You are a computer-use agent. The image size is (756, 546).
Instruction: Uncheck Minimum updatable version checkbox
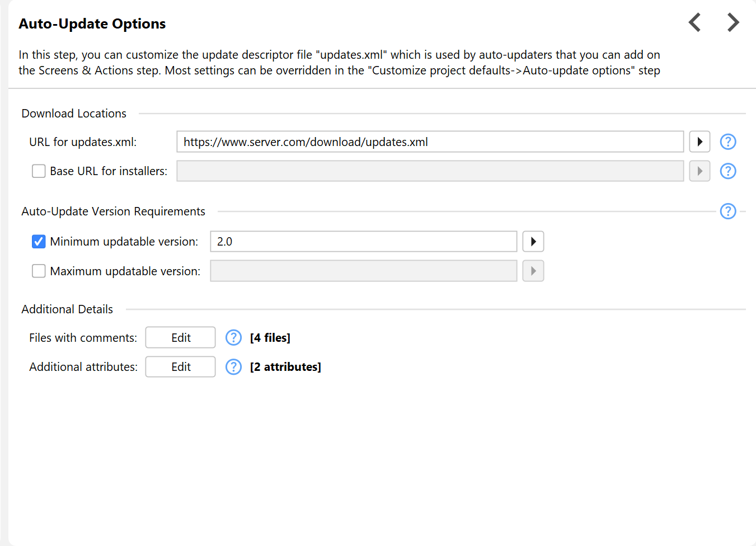[39, 242]
